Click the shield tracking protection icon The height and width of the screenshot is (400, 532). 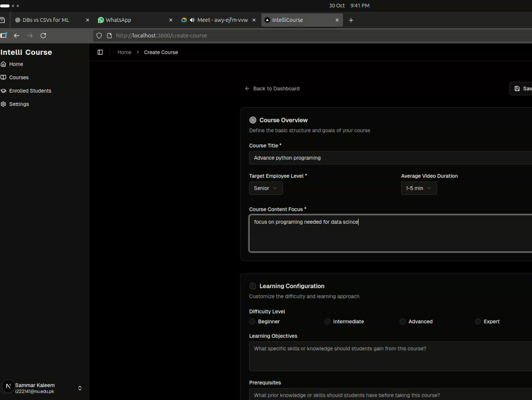(x=99, y=35)
